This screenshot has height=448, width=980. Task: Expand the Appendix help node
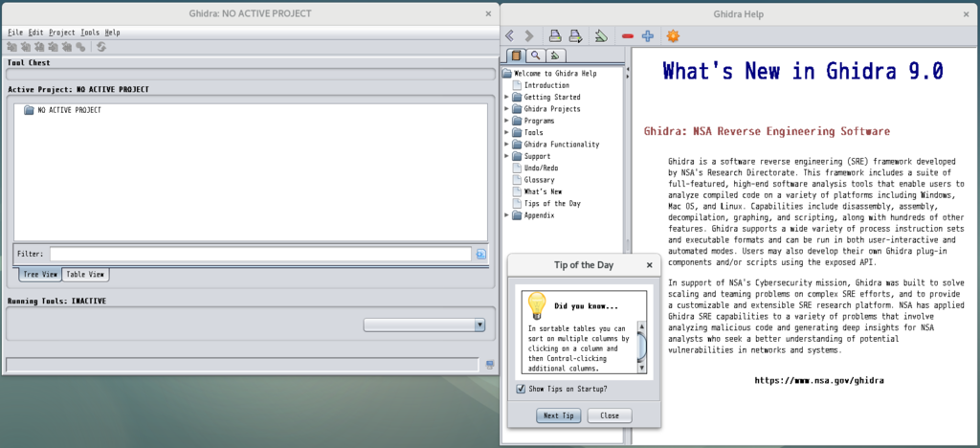[x=507, y=215]
